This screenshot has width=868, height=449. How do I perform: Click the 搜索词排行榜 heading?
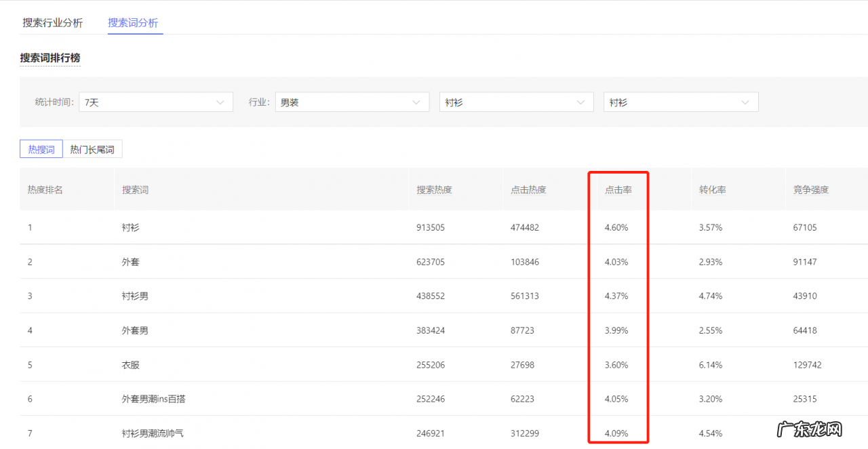pos(50,58)
